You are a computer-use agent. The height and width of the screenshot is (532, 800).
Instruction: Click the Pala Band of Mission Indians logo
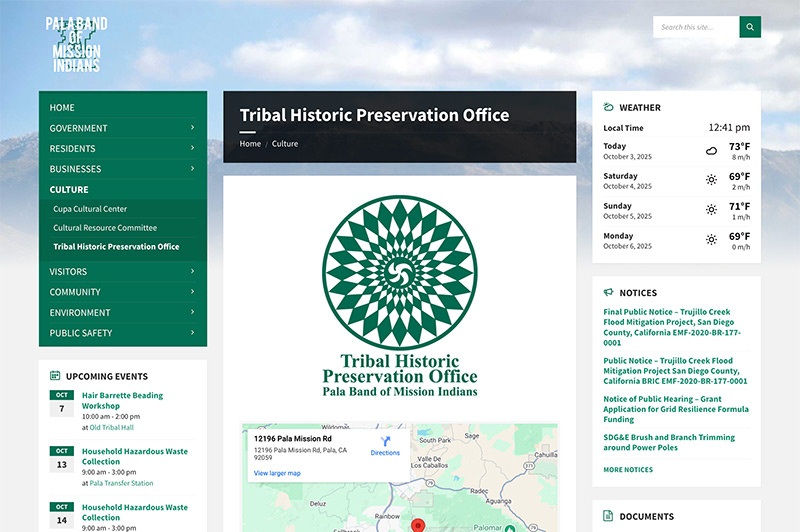click(77, 44)
